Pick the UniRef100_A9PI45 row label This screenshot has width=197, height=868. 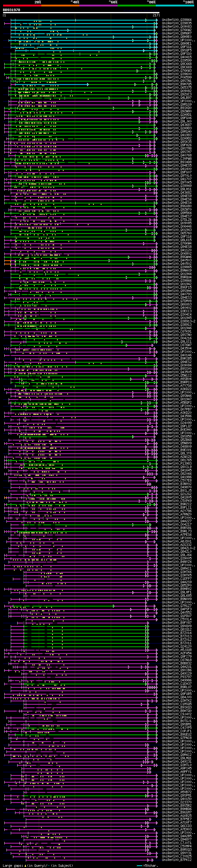(177, 768)
